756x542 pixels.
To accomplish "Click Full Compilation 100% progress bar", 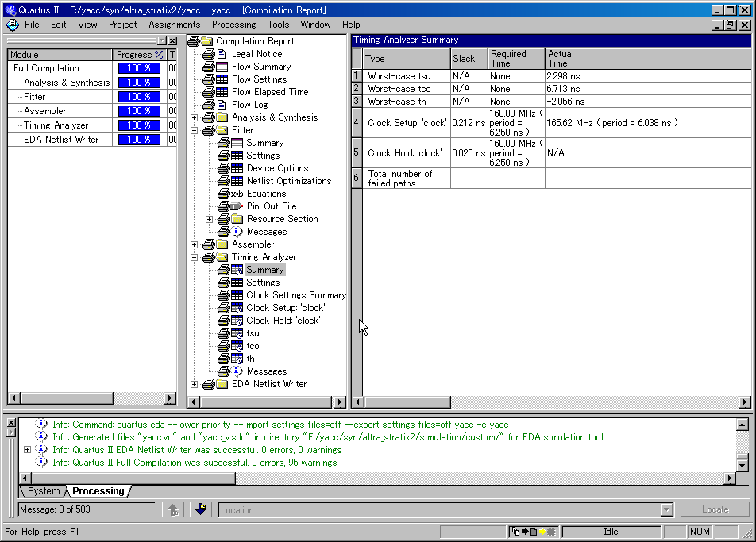I will [140, 68].
